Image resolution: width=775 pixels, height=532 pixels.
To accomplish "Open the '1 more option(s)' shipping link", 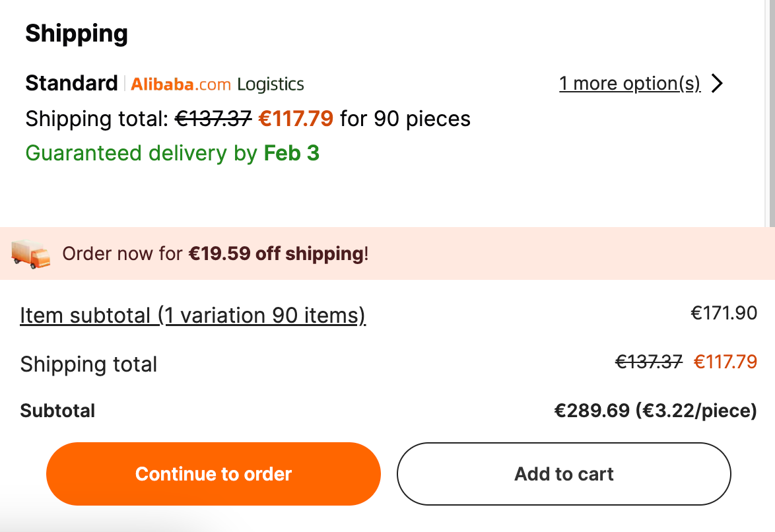I will [630, 84].
